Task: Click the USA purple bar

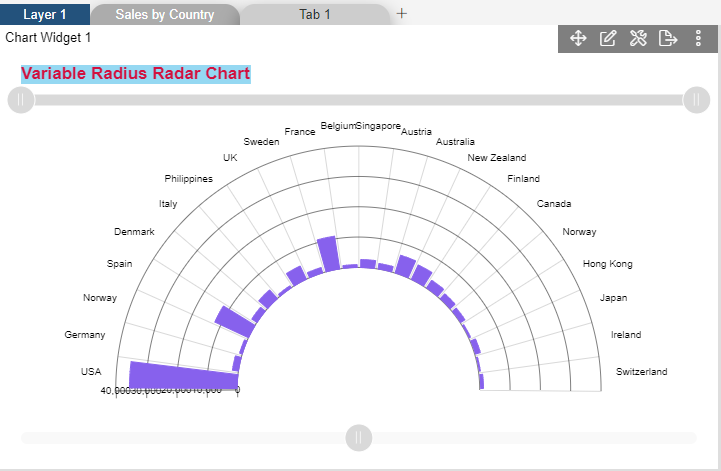Action: pyautogui.click(x=183, y=375)
